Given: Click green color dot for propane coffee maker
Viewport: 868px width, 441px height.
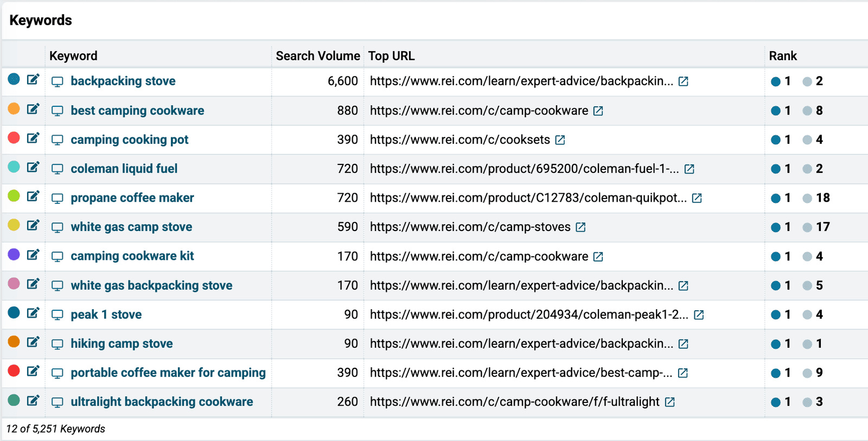Looking at the screenshot, I should [14, 196].
